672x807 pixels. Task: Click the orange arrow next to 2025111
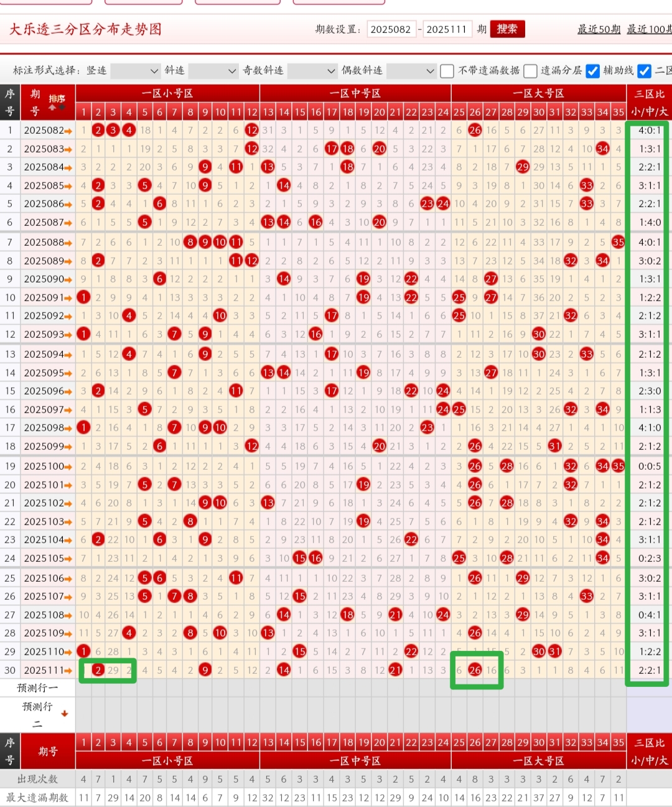68,671
